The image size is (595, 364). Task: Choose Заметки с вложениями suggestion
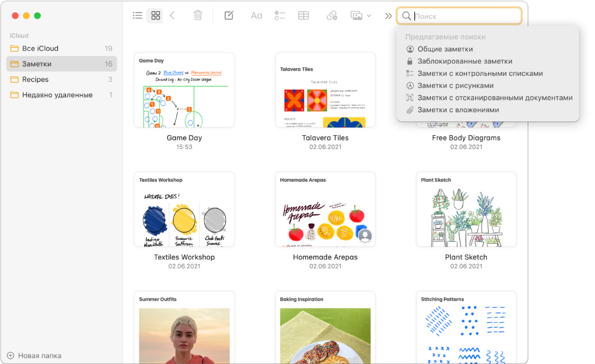[x=458, y=110]
